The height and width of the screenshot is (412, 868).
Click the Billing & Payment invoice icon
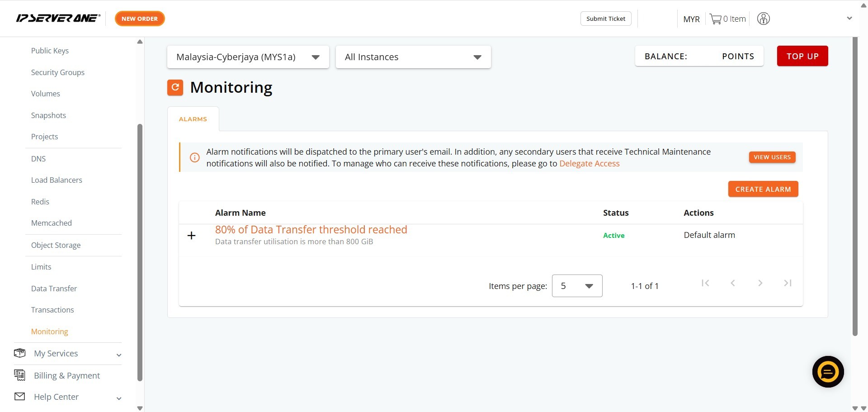[19, 375]
